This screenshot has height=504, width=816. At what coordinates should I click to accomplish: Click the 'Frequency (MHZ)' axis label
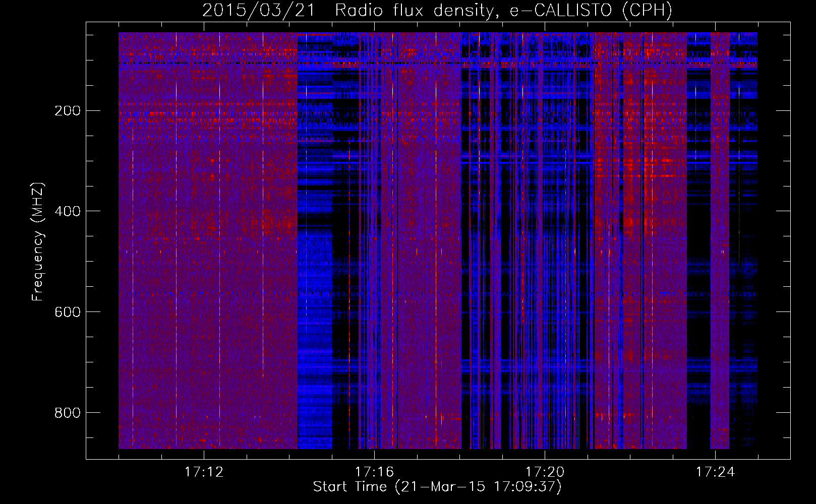pos(38,241)
